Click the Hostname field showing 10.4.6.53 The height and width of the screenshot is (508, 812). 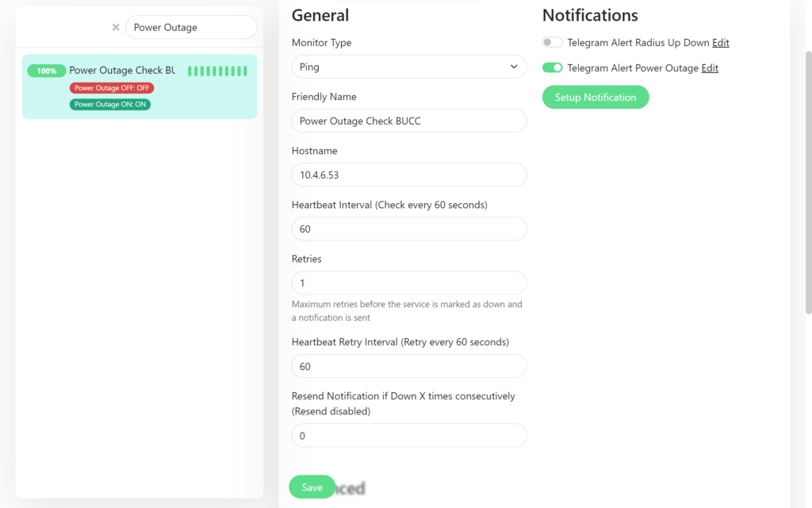(408, 175)
